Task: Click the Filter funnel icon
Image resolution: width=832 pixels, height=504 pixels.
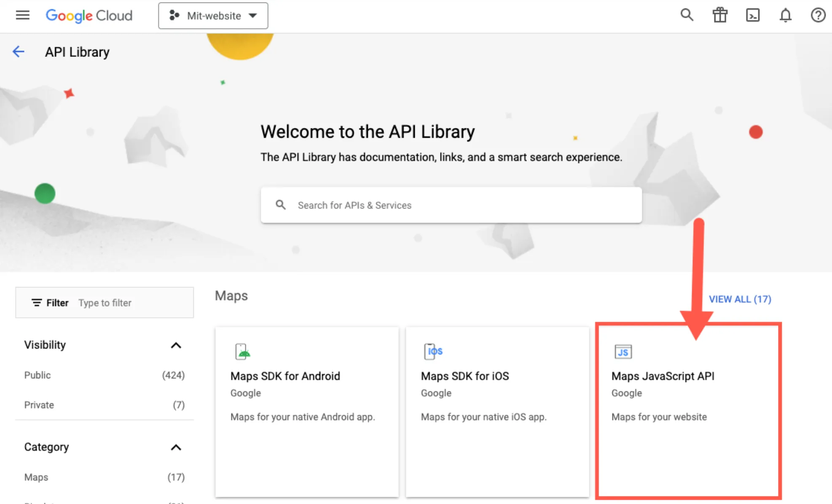Action: [x=37, y=303]
